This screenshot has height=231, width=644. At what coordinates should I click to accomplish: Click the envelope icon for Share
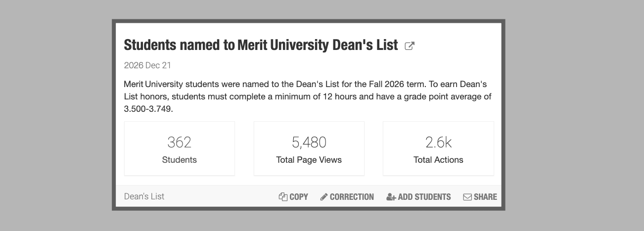tap(467, 197)
